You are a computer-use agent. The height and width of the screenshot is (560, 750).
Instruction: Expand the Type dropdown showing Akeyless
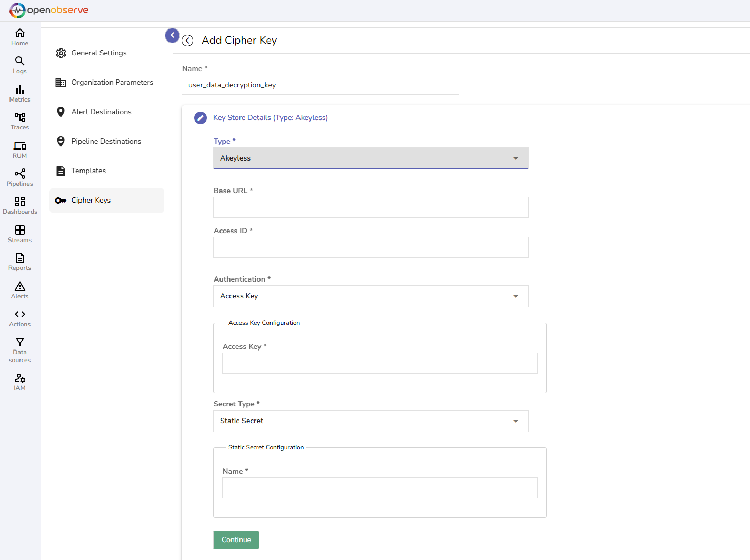pyautogui.click(x=371, y=158)
